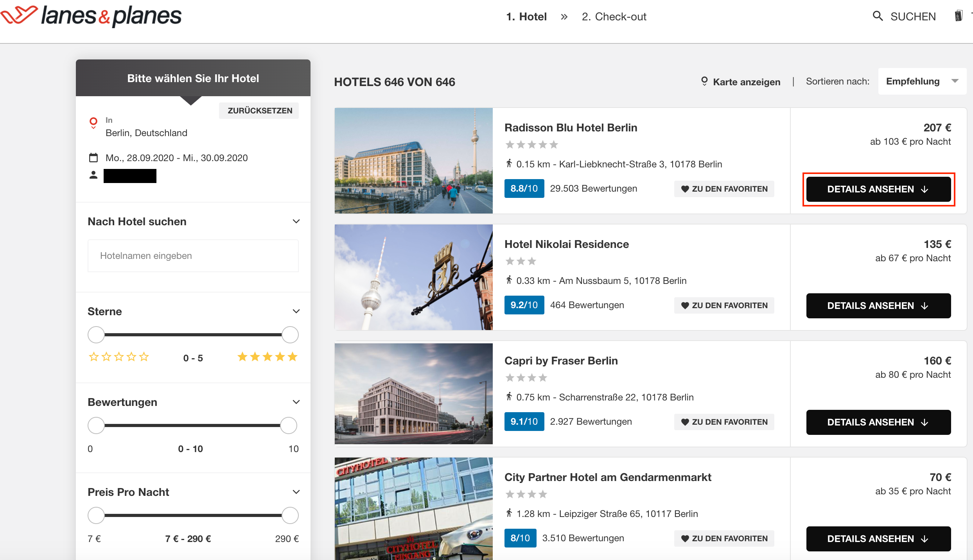Click right handle of price slider
Screen dimensions: 973x560
[x=290, y=515]
